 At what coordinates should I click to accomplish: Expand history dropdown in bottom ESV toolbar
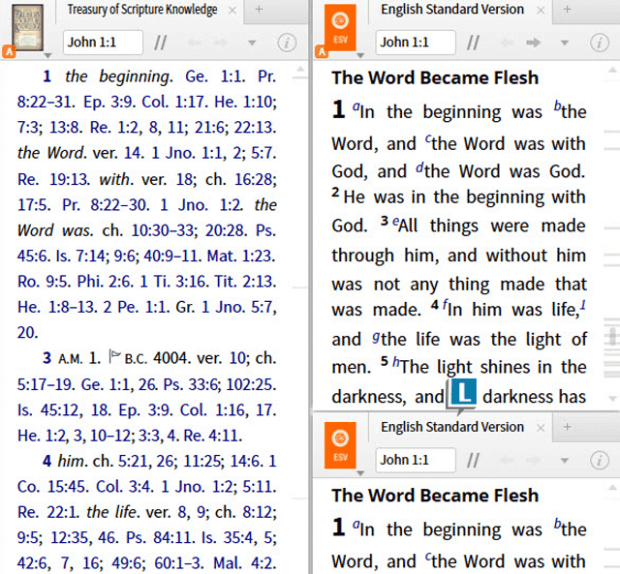(x=565, y=460)
